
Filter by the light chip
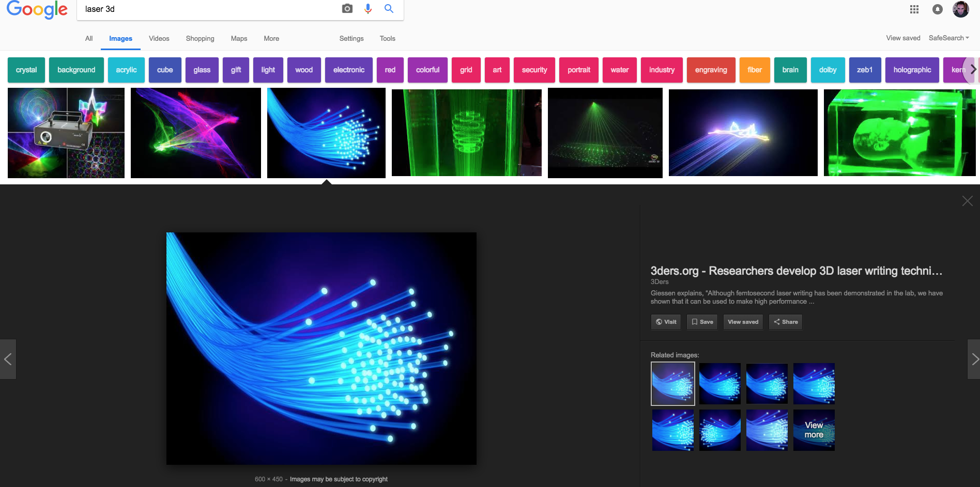click(268, 70)
